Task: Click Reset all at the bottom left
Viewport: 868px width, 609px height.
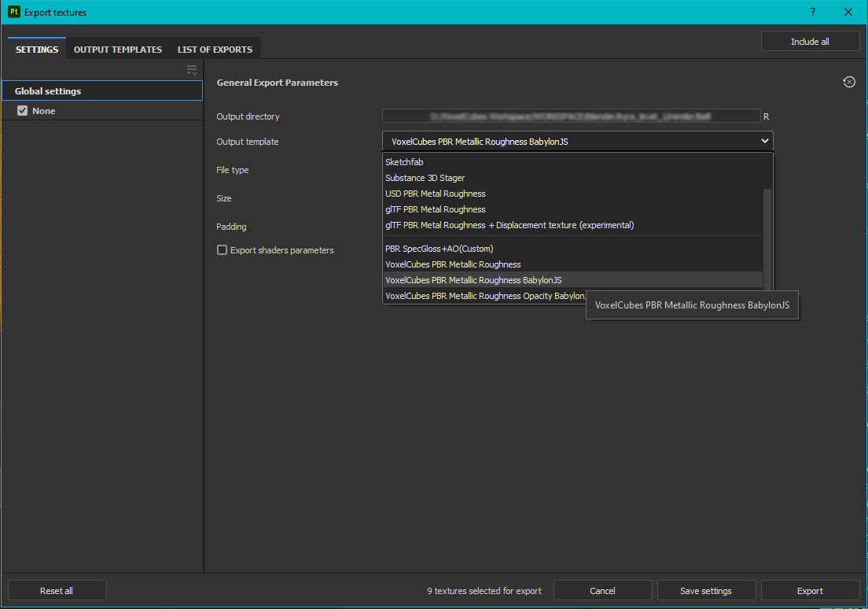Action: [57, 590]
